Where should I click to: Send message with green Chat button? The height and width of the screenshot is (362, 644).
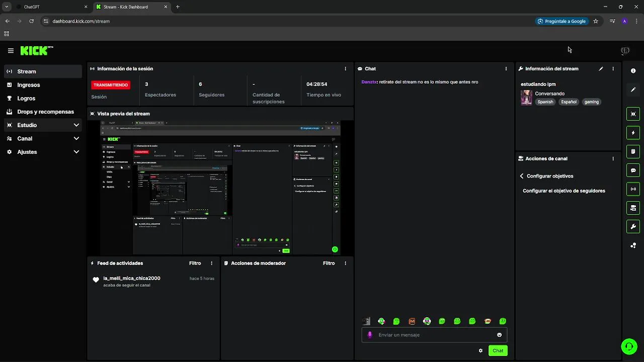click(498, 351)
